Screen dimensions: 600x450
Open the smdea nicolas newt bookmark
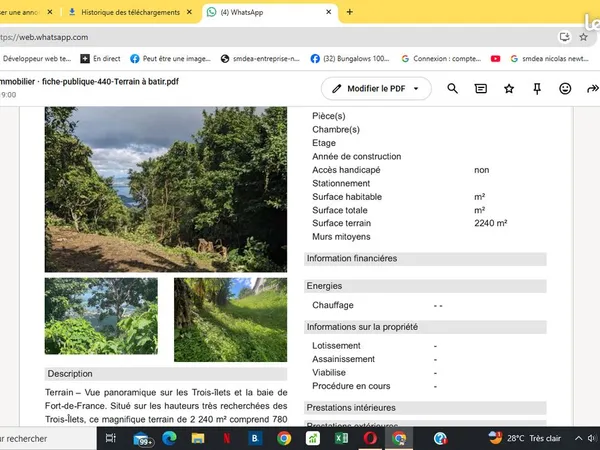[549, 59]
